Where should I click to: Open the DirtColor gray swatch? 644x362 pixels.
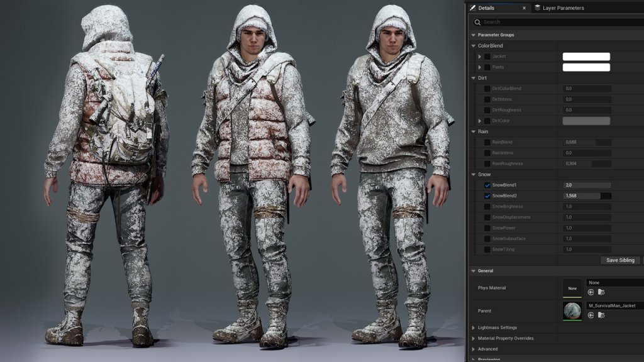[586, 121]
